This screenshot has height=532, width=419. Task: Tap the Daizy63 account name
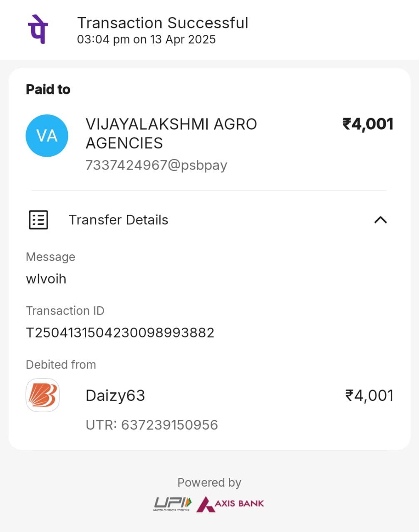pyautogui.click(x=115, y=395)
